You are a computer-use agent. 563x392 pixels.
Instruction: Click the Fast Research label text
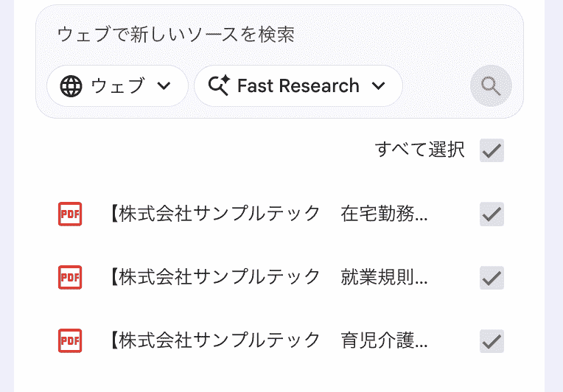click(298, 85)
